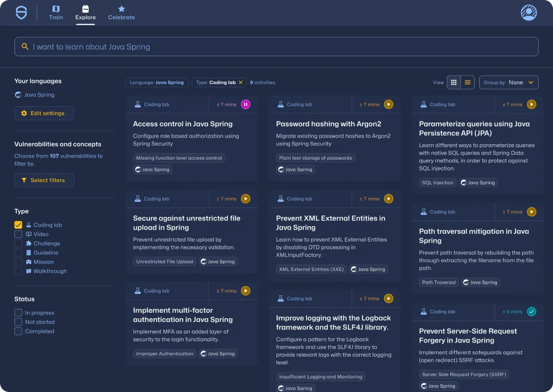Click the flask icon on Password hashing card
This screenshot has width=553, height=392.
pos(281,104)
